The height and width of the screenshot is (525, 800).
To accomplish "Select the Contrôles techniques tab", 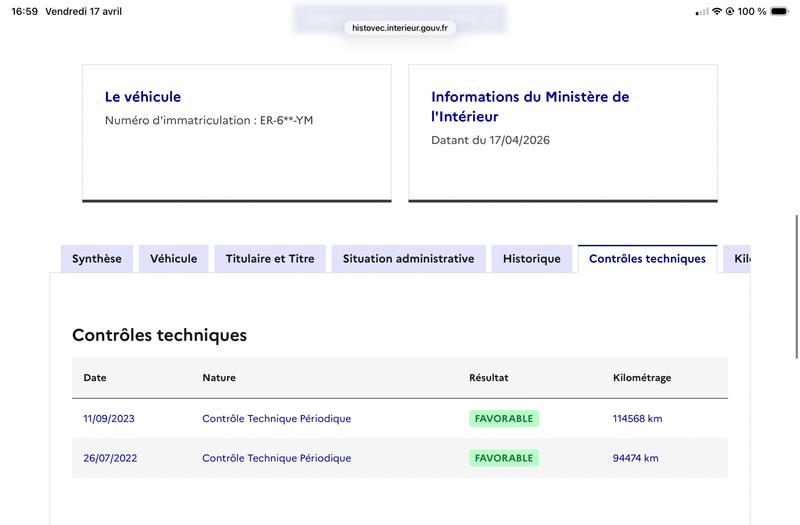I will pyautogui.click(x=647, y=259).
